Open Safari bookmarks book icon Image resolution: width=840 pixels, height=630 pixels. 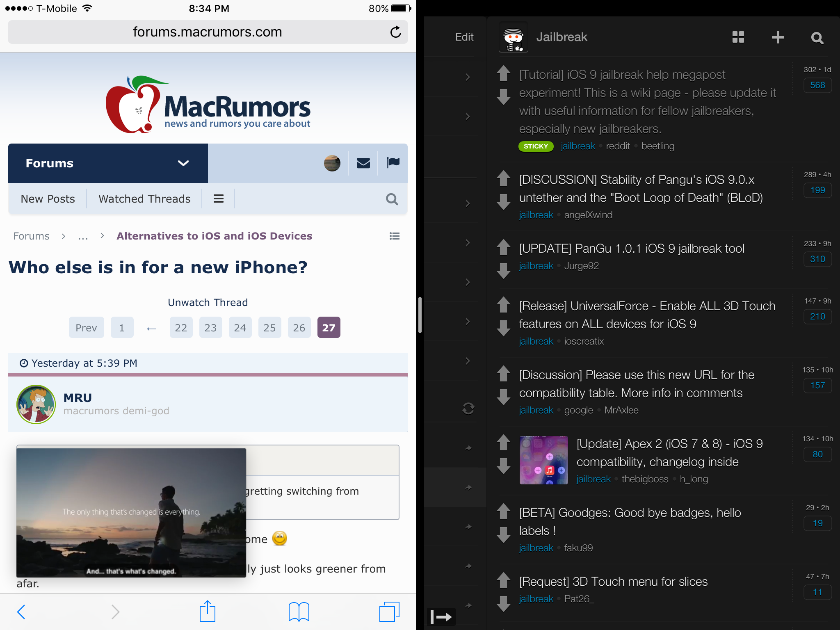coord(299,612)
